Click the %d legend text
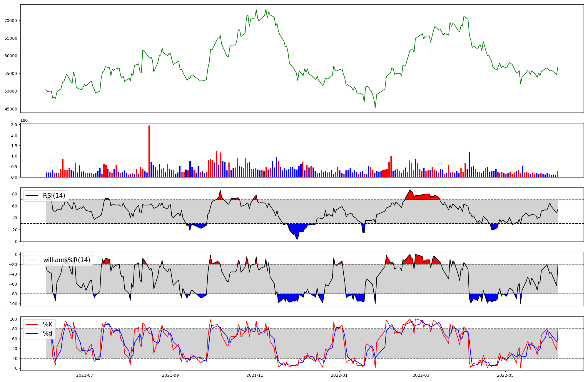Screen dimensions: 588x382 [48, 334]
